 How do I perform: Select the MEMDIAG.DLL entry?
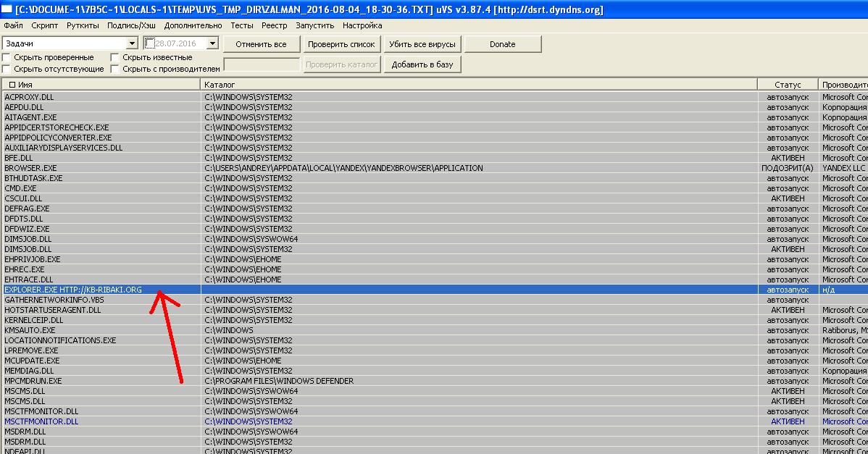29,371
